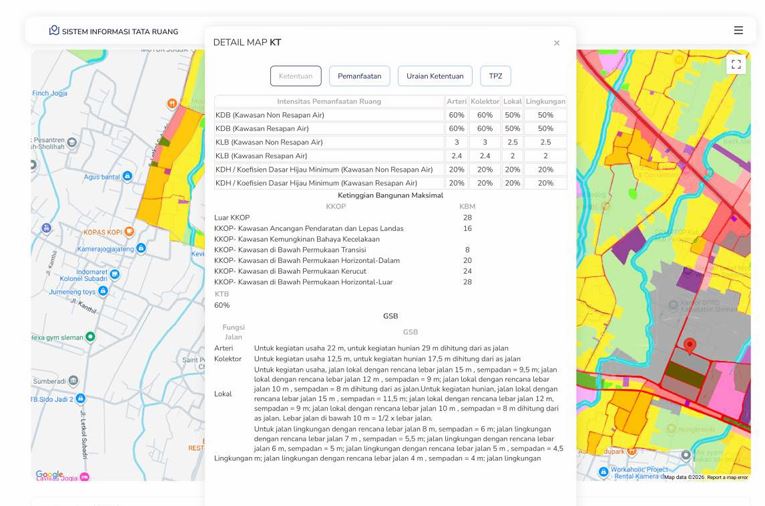Screen dimensions: 765x506
Task: Click the dark green parcel near pin
Action: tap(685, 374)
